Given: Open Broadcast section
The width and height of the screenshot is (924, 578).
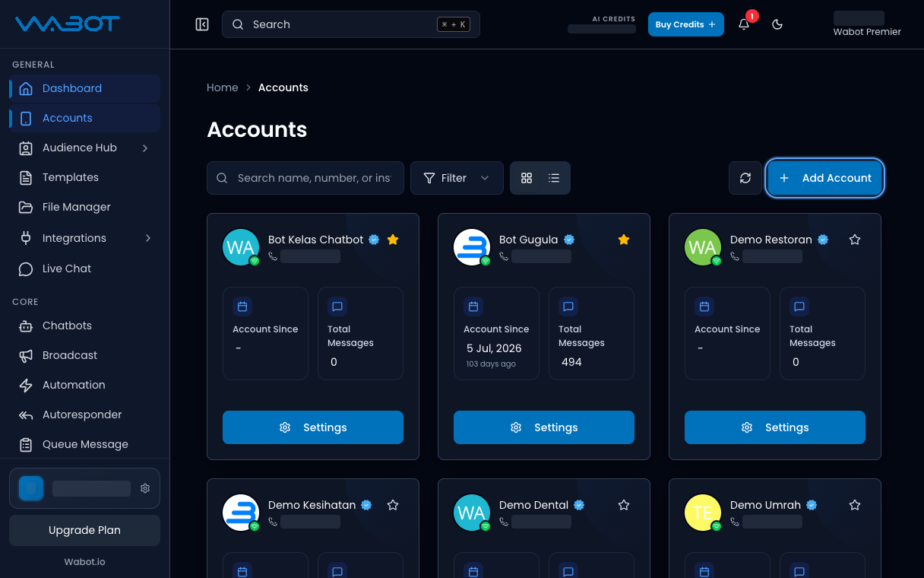Looking at the screenshot, I should (x=84, y=355).
